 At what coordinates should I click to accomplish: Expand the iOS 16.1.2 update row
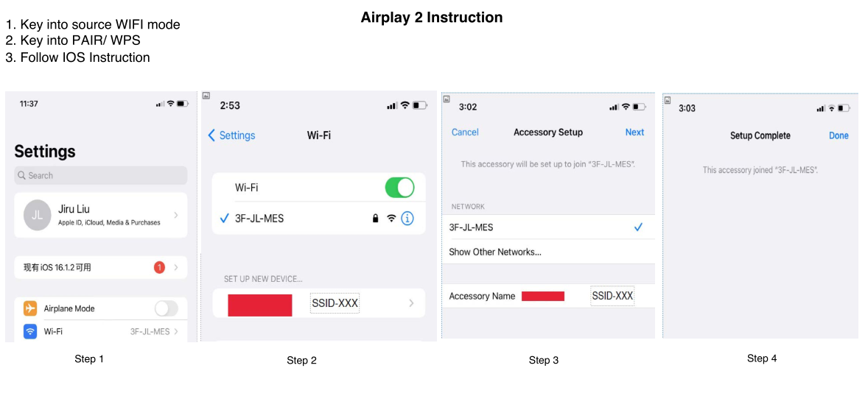176,267
